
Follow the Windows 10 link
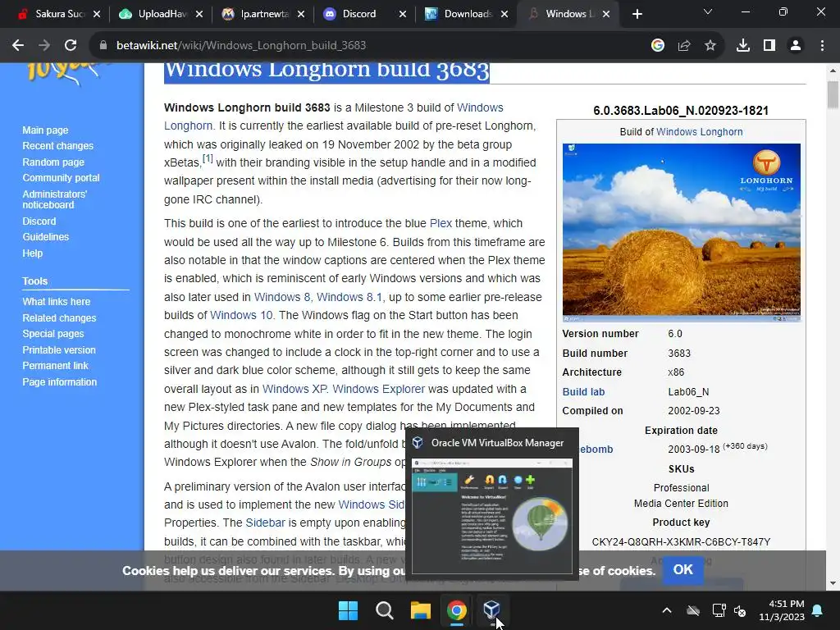[241, 315]
